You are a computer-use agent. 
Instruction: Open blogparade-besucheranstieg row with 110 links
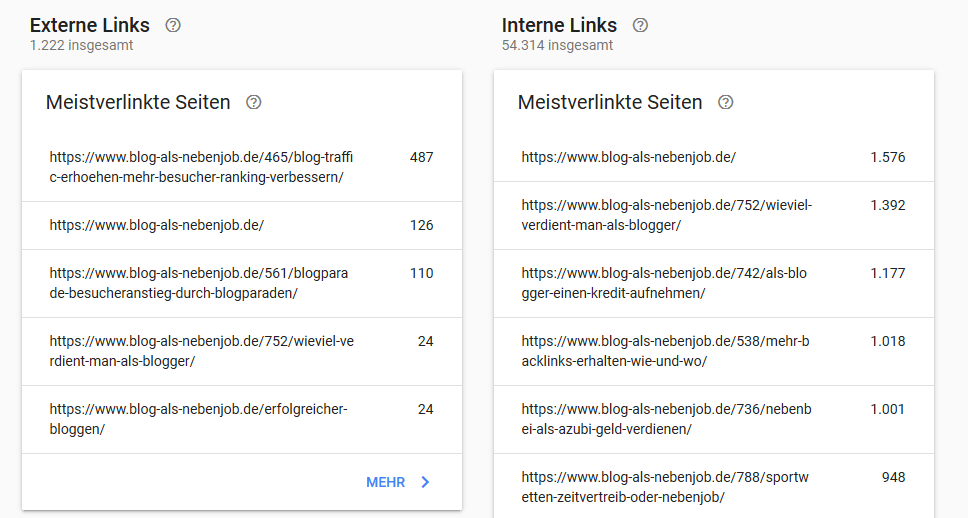pyautogui.click(x=242, y=283)
